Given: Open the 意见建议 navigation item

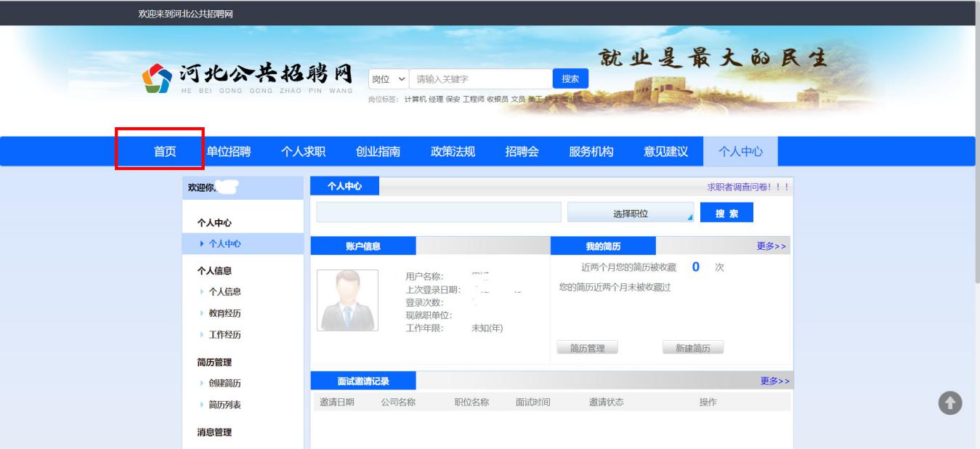Looking at the screenshot, I should 666,151.
